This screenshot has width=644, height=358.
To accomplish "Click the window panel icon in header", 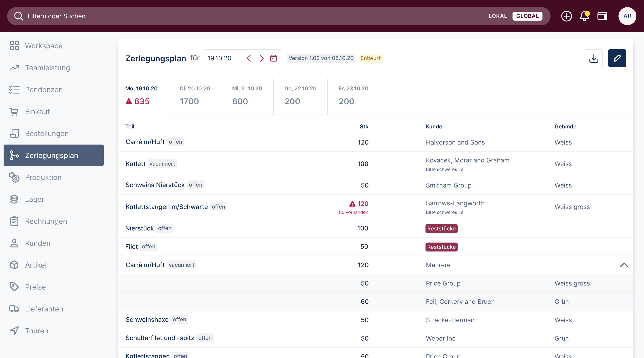I will [602, 16].
